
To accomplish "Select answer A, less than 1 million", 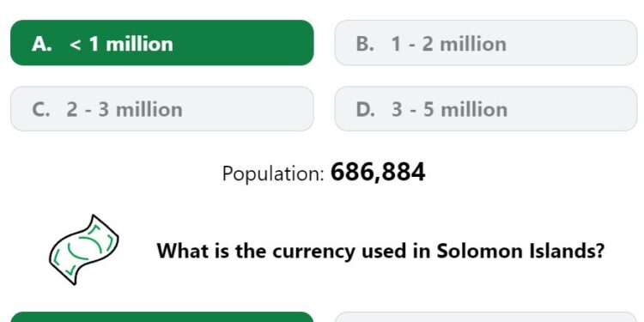I will tap(161, 43).
